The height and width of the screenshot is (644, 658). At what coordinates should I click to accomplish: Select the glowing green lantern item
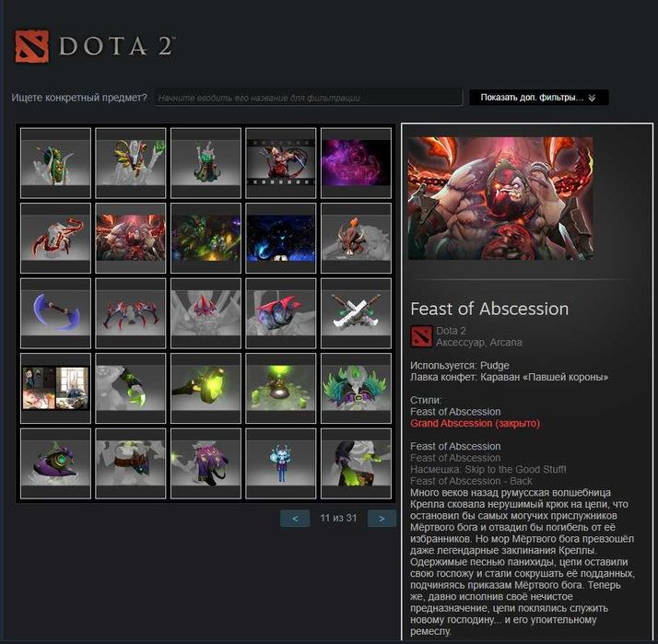[206, 388]
